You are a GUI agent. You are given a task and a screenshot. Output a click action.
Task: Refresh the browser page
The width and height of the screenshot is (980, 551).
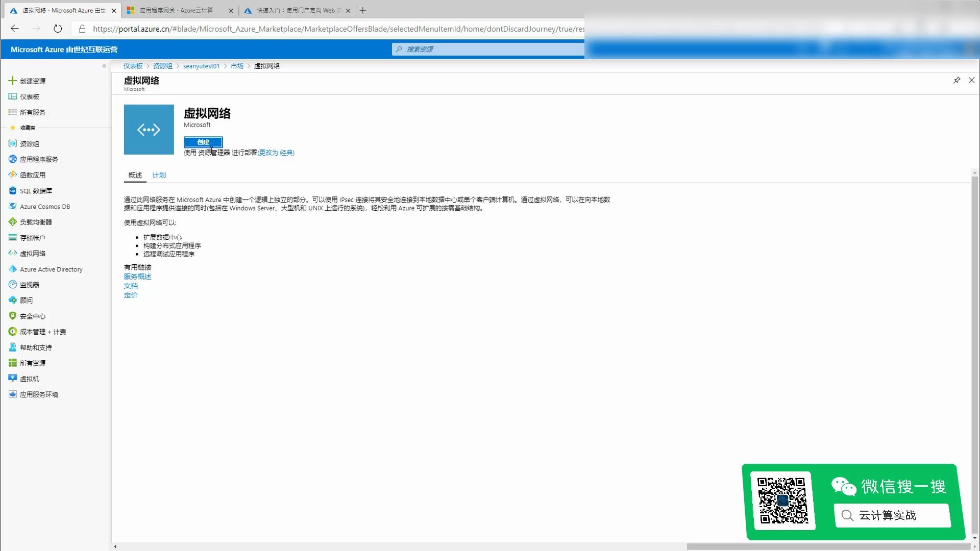click(58, 29)
